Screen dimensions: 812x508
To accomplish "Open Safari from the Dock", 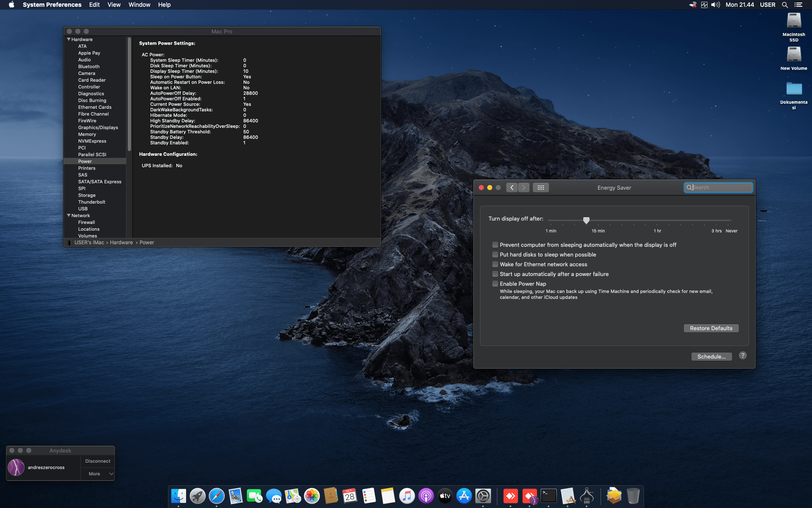I will pyautogui.click(x=217, y=496).
